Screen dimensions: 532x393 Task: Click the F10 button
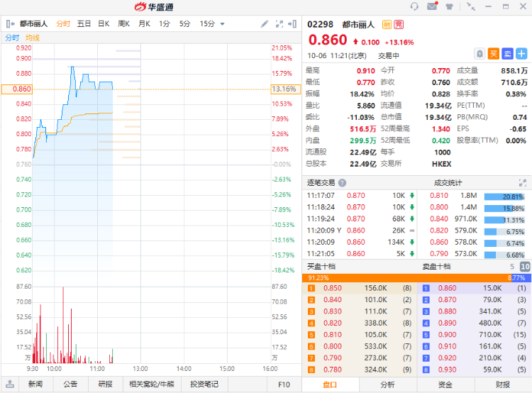[x=284, y=384]
